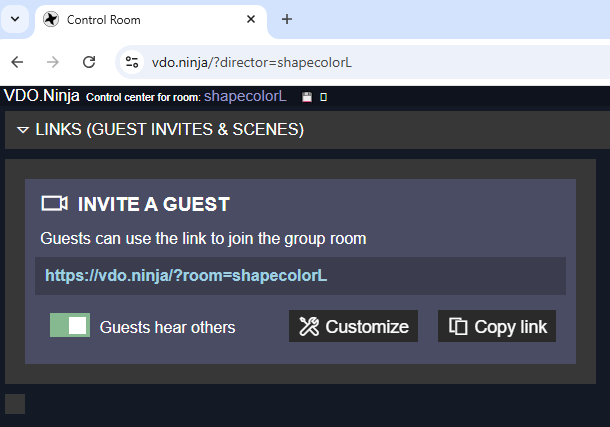The image size is (610, 427).
Task: View site information icon in address bar
Action: (132, 62)
